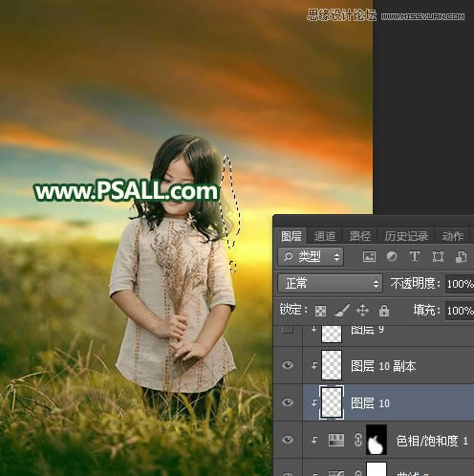Click the clipping arrow on 色相/饱和度 1

[314, 441]
